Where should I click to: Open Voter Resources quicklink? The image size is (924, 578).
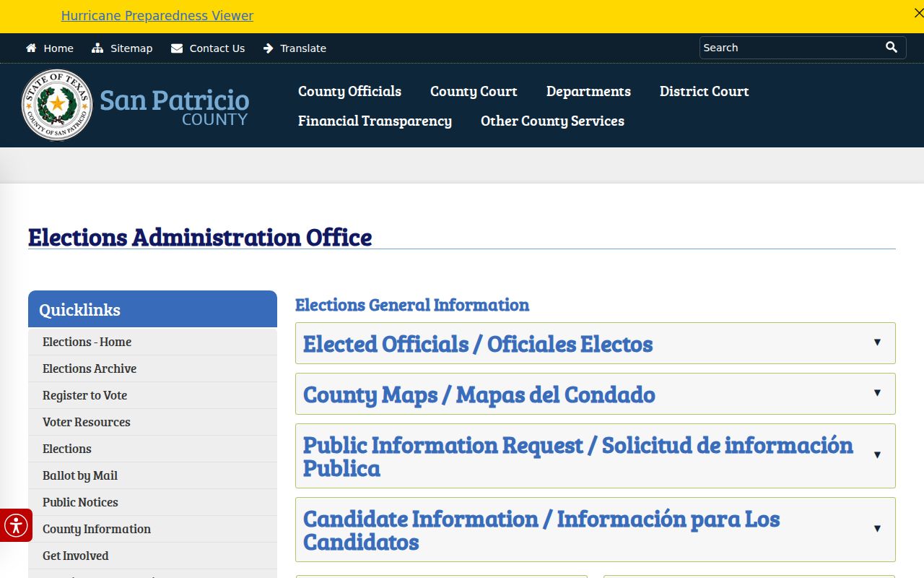(x=152, y=422)
